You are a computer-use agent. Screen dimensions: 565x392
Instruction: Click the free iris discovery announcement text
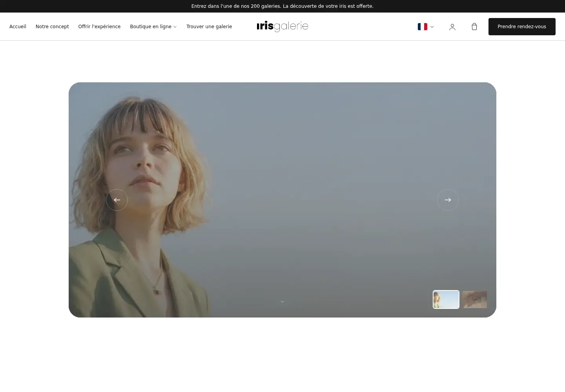click(282, 6)
